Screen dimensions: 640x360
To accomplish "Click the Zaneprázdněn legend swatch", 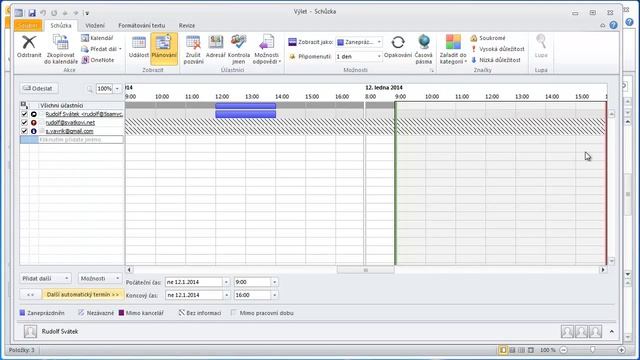I will tap(22, 313).
